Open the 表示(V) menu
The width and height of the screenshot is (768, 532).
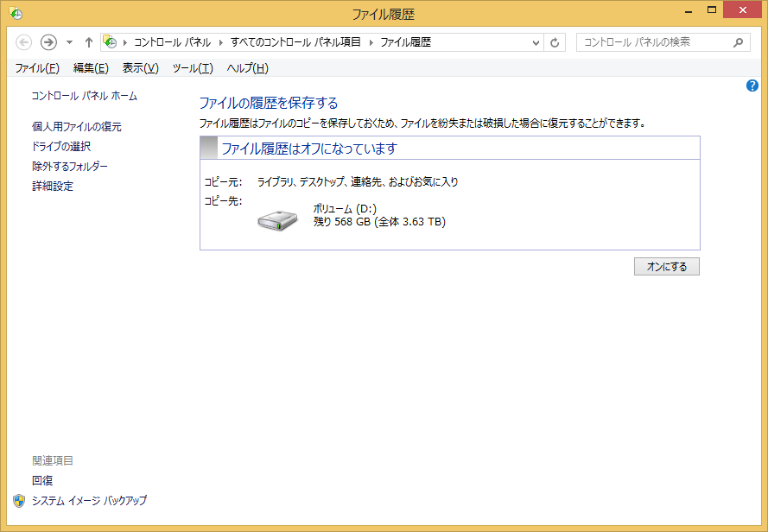pos(140,68)
